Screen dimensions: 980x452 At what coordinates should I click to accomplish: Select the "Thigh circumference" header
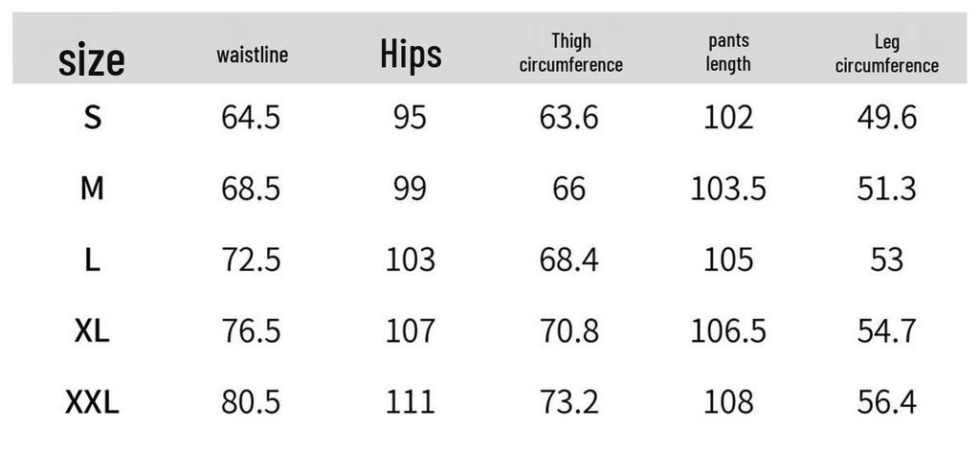[570, 53]
